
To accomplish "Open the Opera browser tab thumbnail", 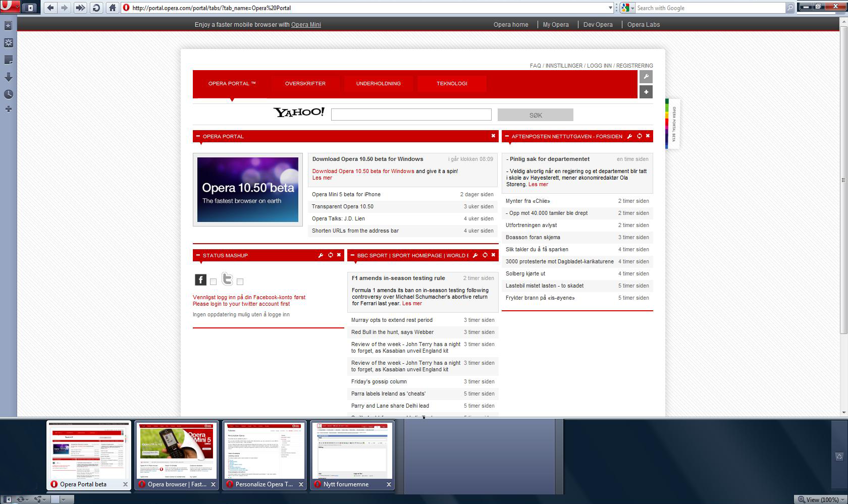I will click(x=177, y=456).
